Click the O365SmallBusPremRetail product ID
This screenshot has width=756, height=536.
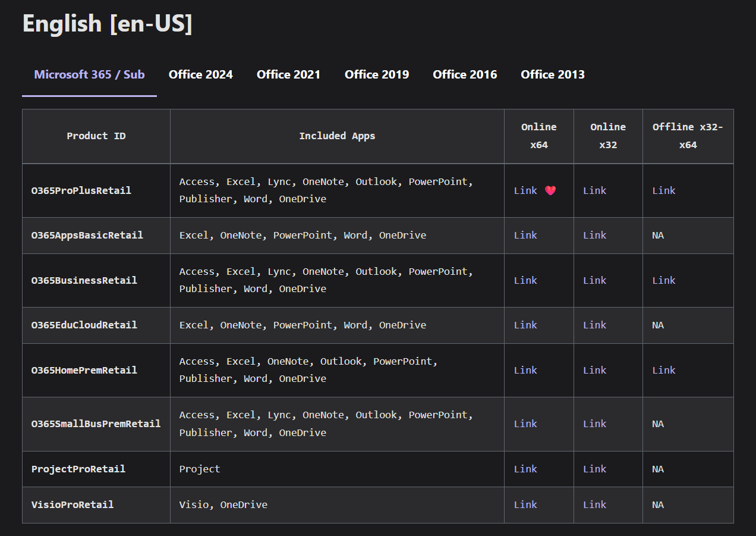point(96,424)
